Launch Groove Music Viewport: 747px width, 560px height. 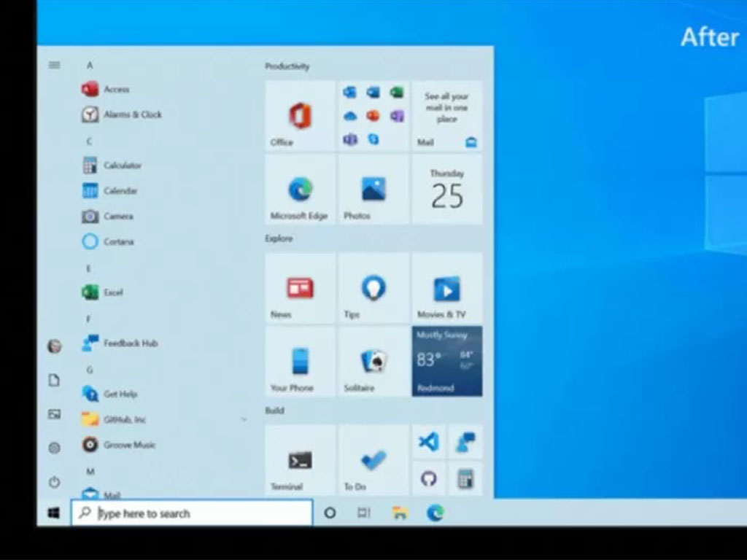119,445
